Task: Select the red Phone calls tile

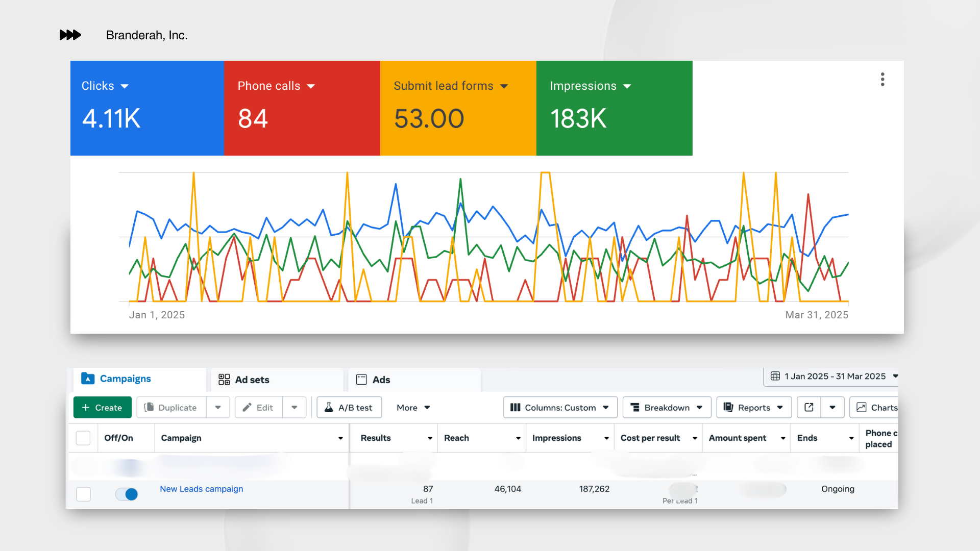Action: coord(302,108)
